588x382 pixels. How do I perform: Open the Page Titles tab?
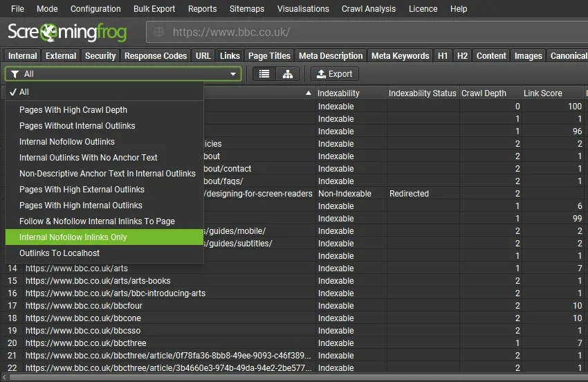coord(269,56)
